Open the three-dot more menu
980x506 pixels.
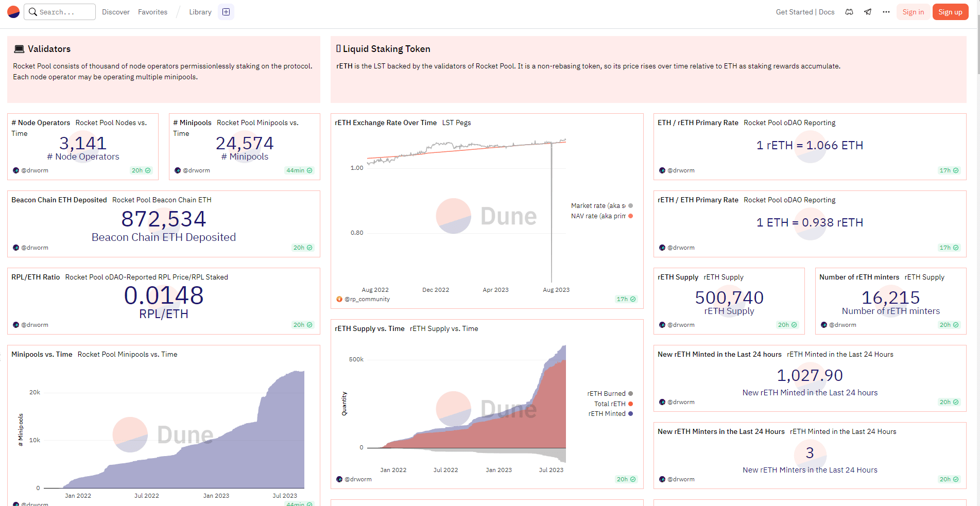click(886, 12)
